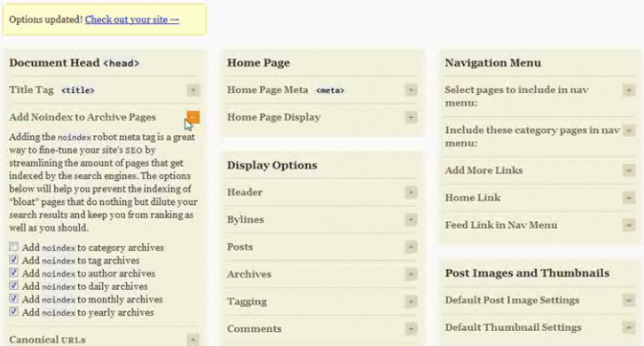Click the 'Home Page Display' label
644x346 pixels.
(x=273, y=117)
